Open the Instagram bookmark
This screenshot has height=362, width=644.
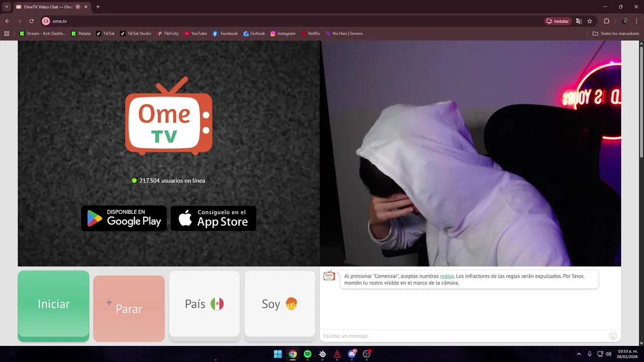pyautogui.click(x=283, y=34)
